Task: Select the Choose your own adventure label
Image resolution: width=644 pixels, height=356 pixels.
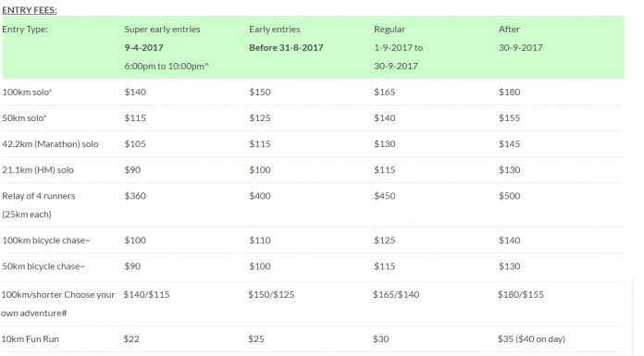Action: coord(58,304)
